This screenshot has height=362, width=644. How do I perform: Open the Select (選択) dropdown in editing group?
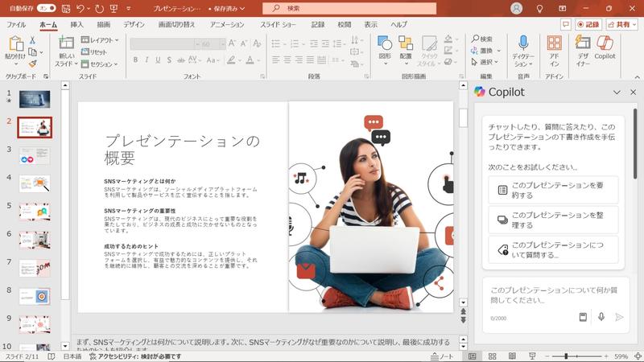[x=485, y=62]
